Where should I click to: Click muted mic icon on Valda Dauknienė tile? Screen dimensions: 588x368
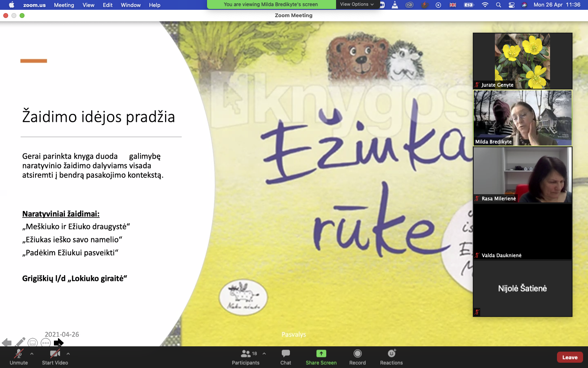(x=477, y=256)
